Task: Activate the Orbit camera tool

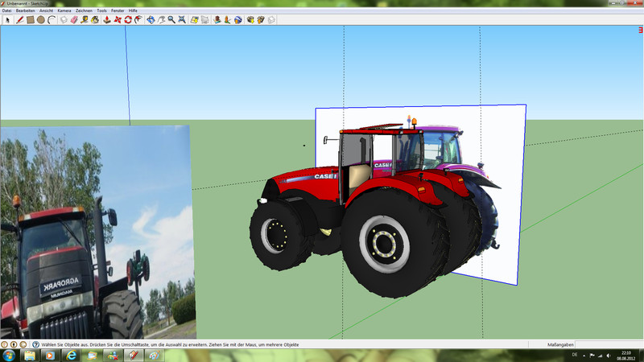Action: (x=151, y=19)
